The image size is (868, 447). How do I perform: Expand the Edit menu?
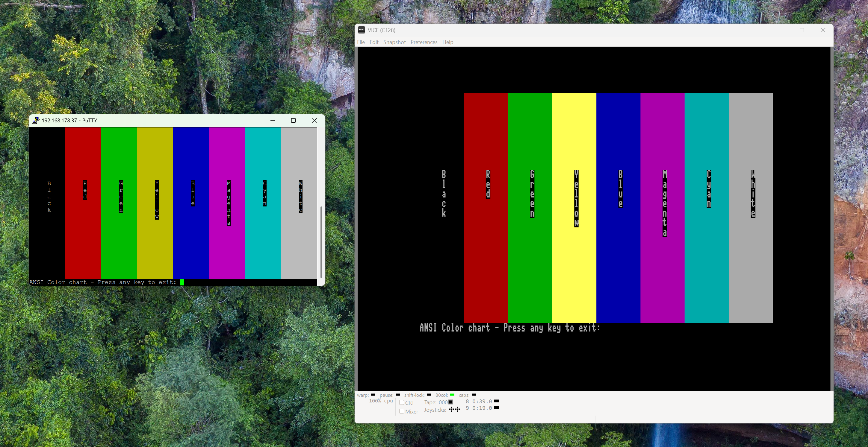[374, 42]
